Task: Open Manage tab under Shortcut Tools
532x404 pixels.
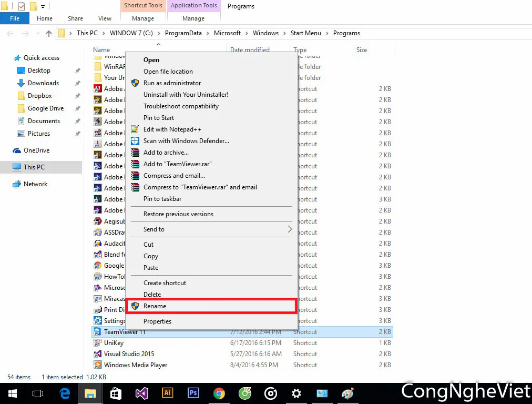Action: tap(143, 18)
